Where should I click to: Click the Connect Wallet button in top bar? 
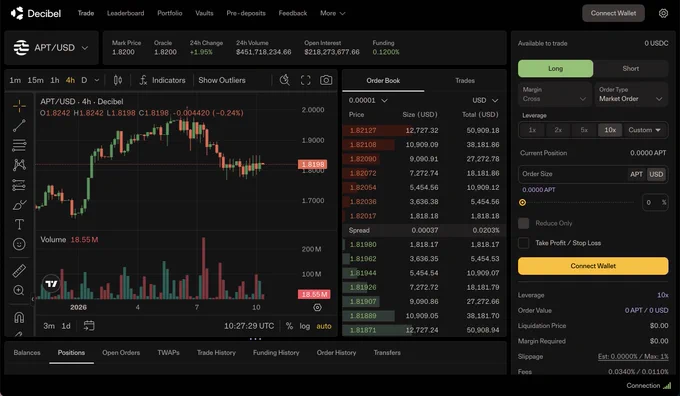pos(613,13)
